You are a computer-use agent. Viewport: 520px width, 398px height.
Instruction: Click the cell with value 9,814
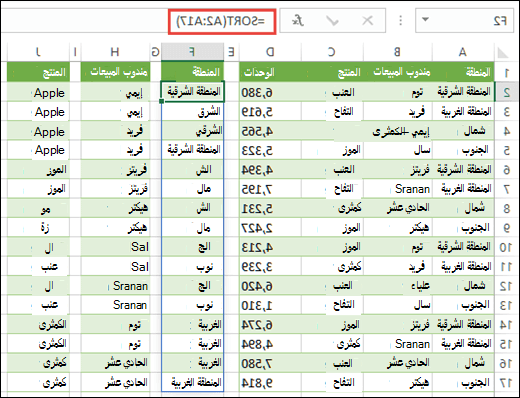pyautogui.click(x=270, y=383)
